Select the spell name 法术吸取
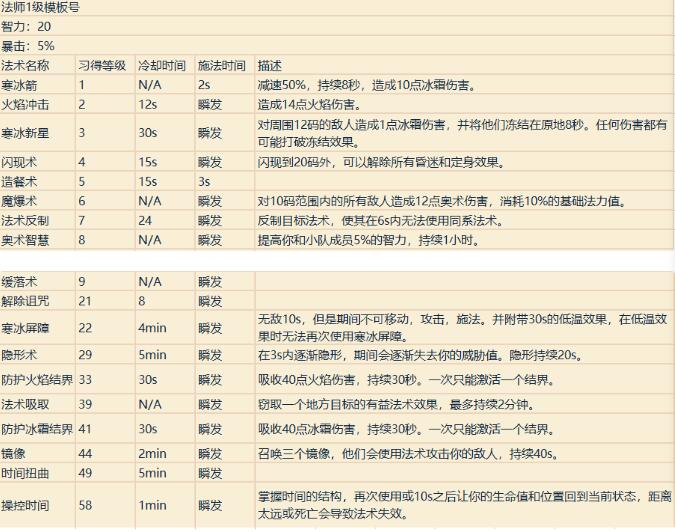Image resolution: width=675 pixels, height=532 pixels. (x=25, y=405)
